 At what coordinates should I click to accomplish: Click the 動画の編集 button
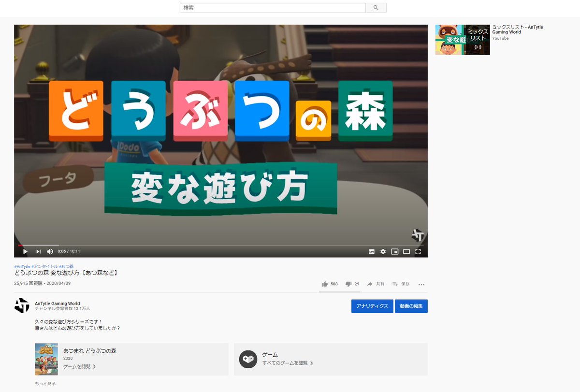point(411,306)
